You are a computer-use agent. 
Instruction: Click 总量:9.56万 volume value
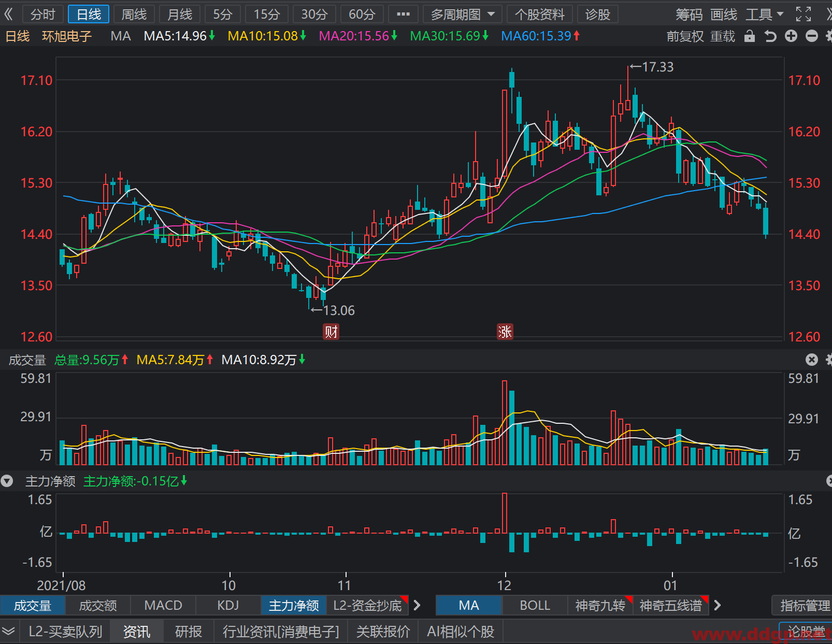click(91, 360)
